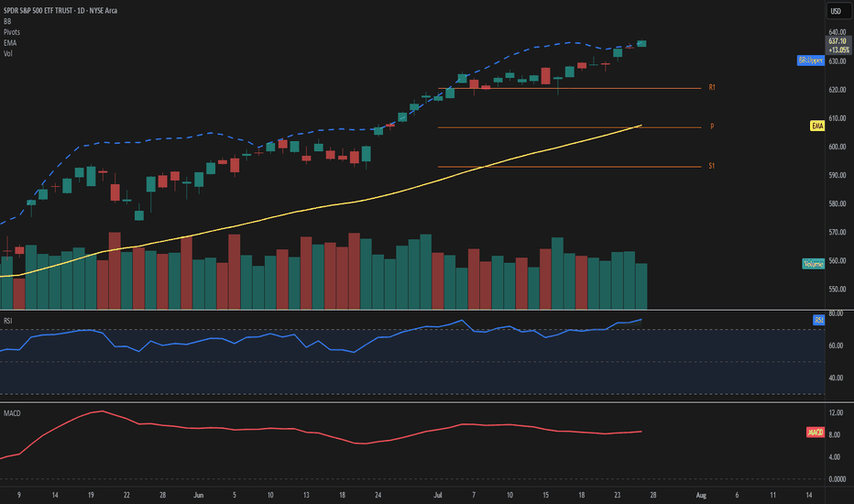Click the 23 date axis label
This screenshot has height=504, width=854.
pyautogui.click(x=617, y=495)
